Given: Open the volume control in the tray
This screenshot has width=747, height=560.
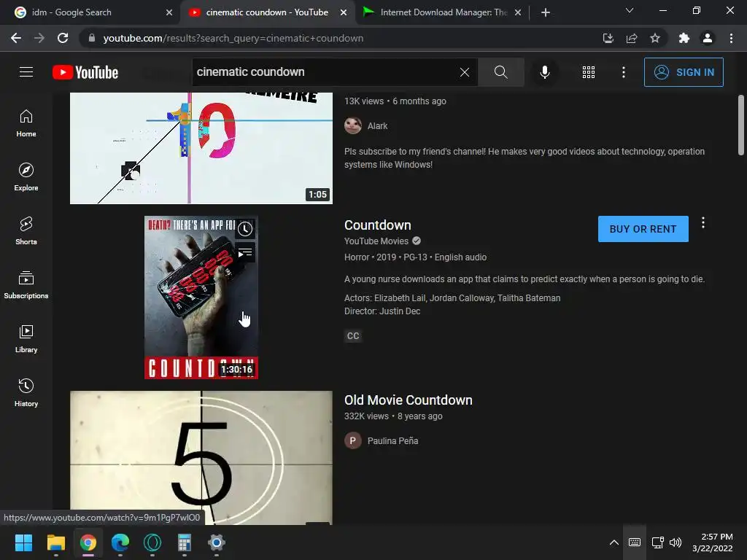Looking at the screenshot, I should [676, 542].
